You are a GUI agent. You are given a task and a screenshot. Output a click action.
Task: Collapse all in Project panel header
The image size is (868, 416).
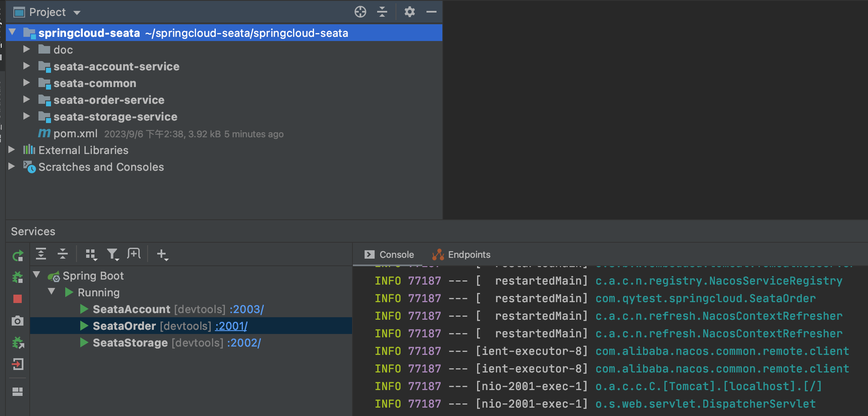[x=382, y=12]
